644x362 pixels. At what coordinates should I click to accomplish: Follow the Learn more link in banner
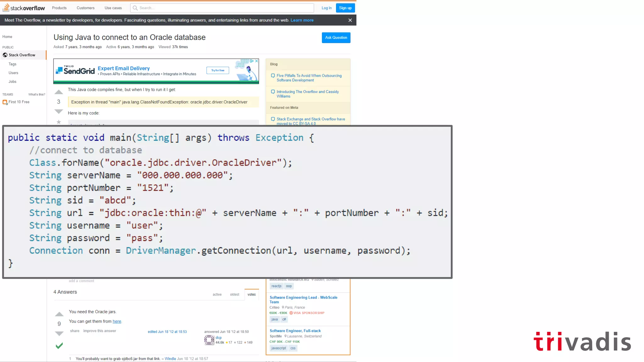[302, 20]
